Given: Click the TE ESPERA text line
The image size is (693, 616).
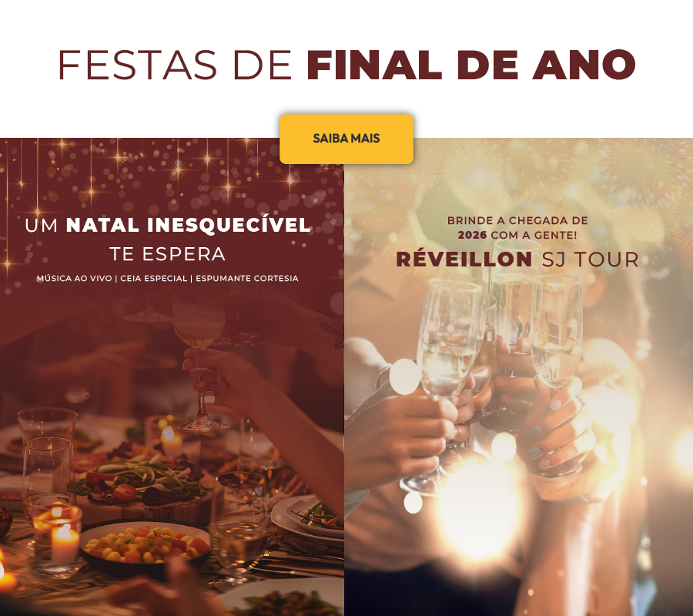Looking at the screenshot, I should pyautogui.click(x=168, y=254).
